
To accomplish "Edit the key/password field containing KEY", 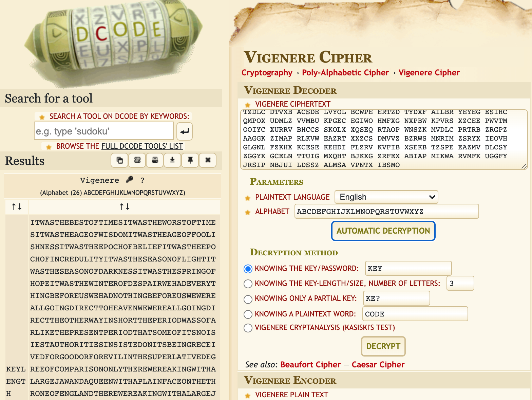I will pyautogui.click(x=408, y=268).
